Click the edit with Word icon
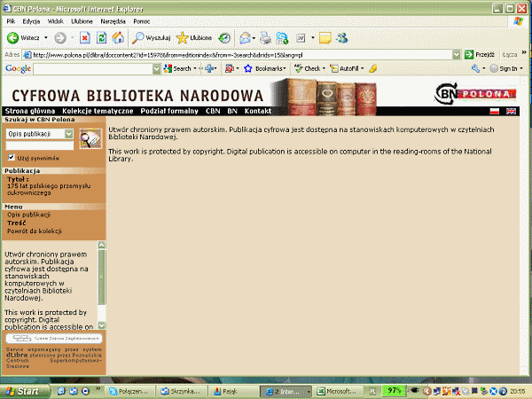This screenshot has height=399, width=532. point(301,37)
